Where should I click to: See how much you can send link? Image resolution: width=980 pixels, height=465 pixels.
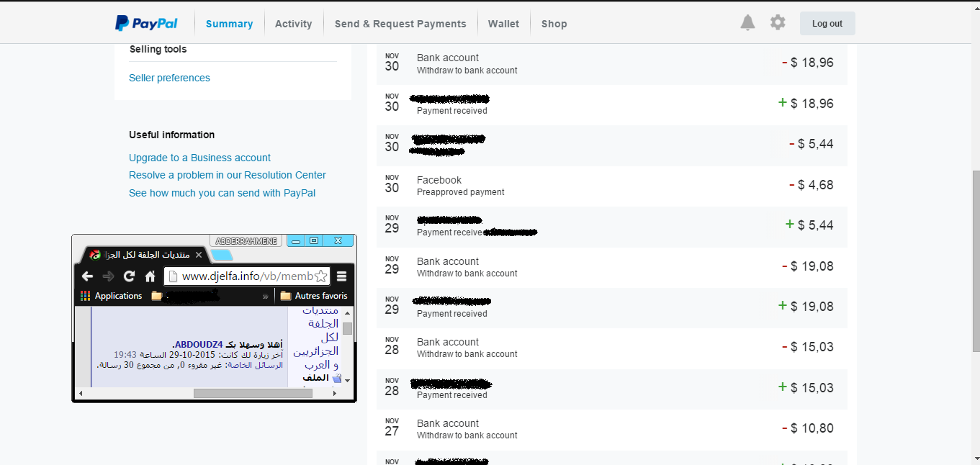(222, 193)
